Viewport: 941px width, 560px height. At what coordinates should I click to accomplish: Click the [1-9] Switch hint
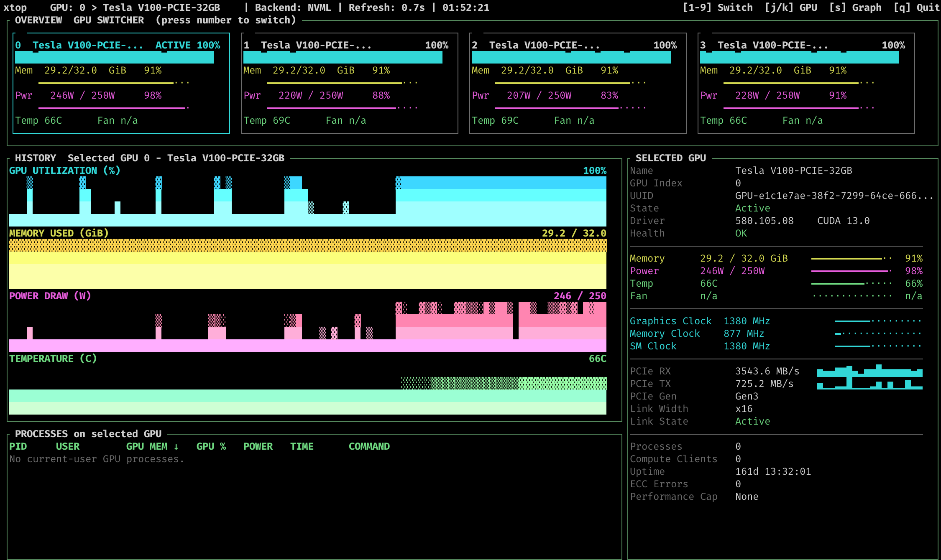click(x=718, y=8)
